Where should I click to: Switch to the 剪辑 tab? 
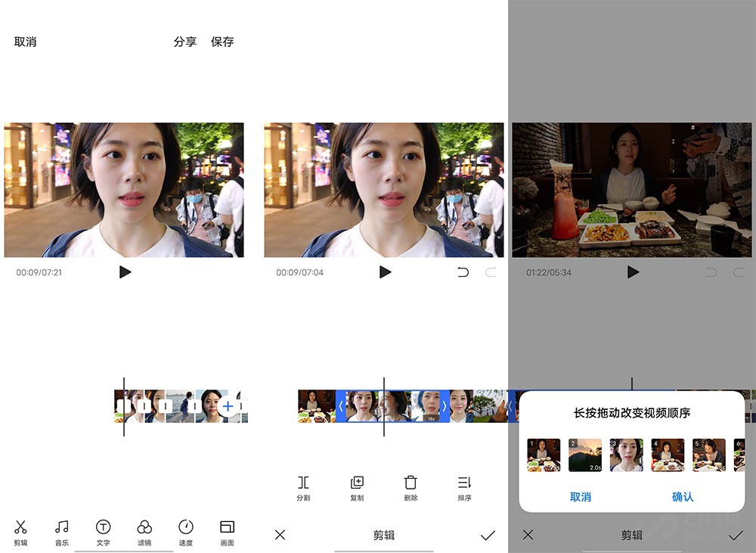(385, 534)
